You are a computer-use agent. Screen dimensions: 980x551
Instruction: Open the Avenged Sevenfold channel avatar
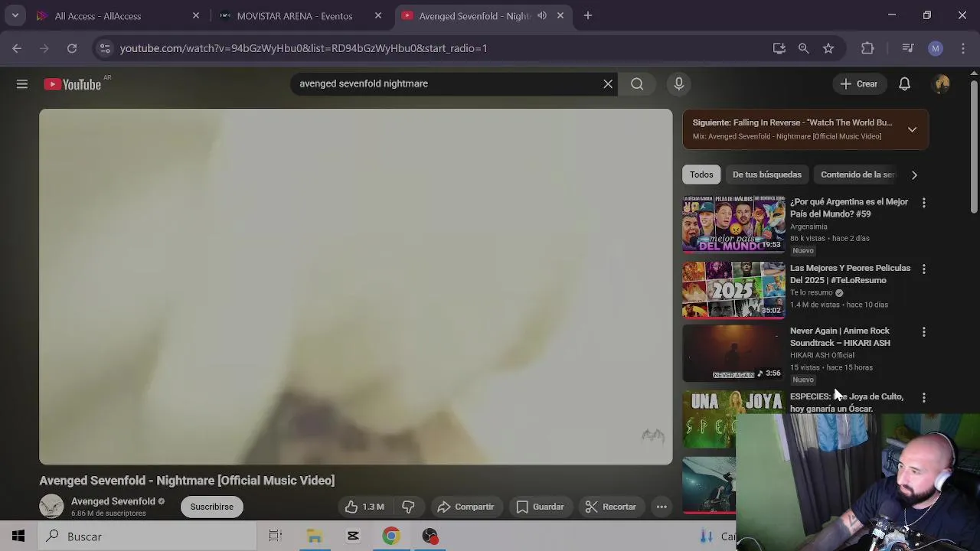51,507
